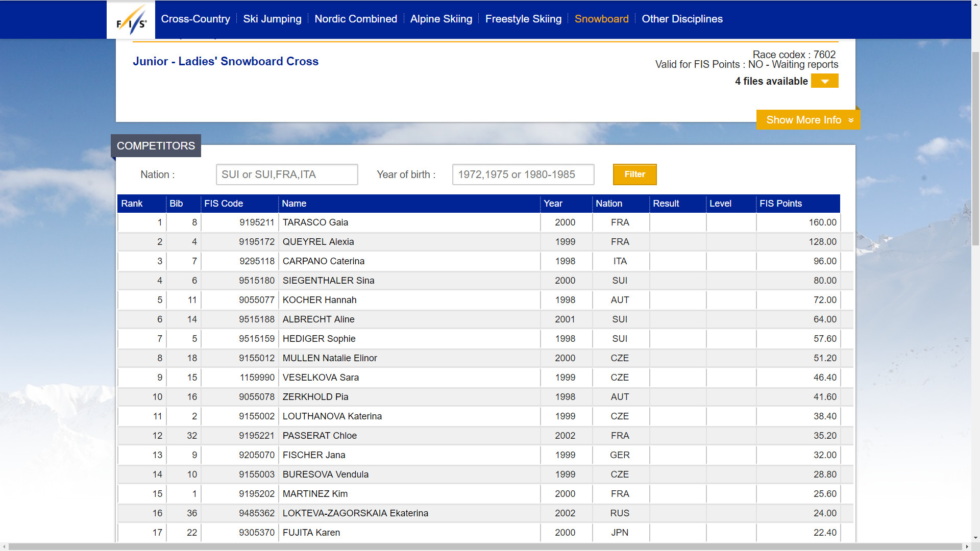Click horizontal scrollbar right arrow
Screen dimensions: 980x551
[967, 546]
